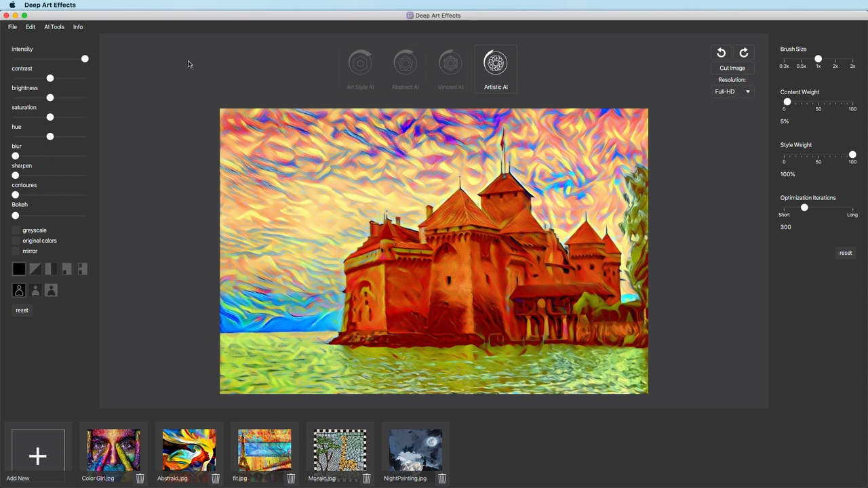Click the reset button in Brush panel
Viewport: 868px width, 488px height.
coord(845,252)
